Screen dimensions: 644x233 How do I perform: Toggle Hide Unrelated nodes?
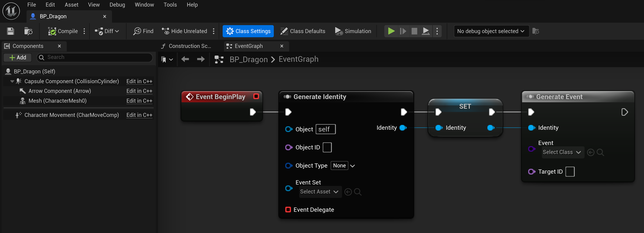pyautogui.click(x=185, y=31)
